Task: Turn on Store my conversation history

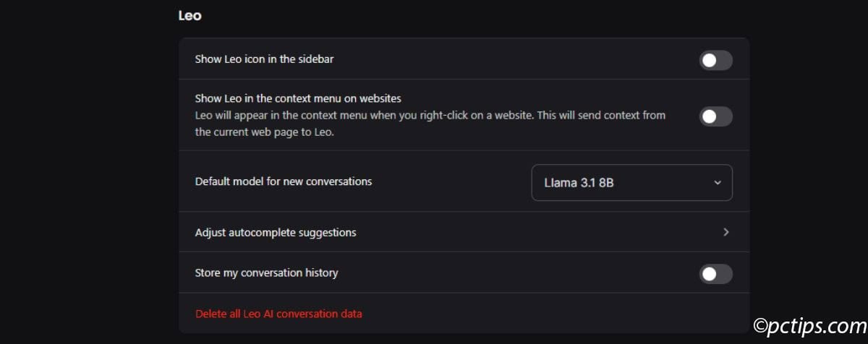Action: click(x=715, y=274)
